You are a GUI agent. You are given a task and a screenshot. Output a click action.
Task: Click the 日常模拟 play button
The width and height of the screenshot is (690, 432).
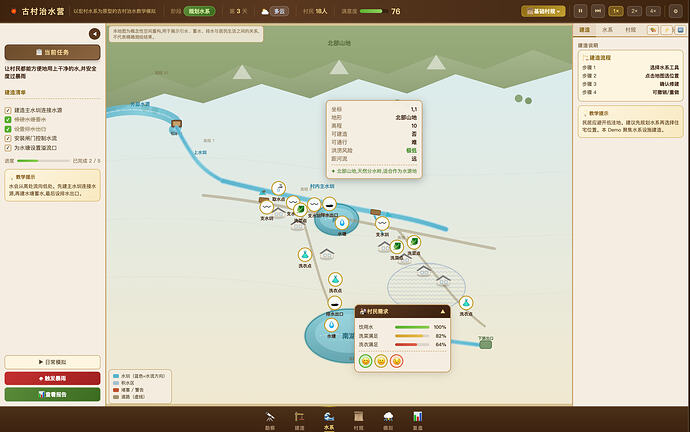pyautogui.click(x=52, y=362)
